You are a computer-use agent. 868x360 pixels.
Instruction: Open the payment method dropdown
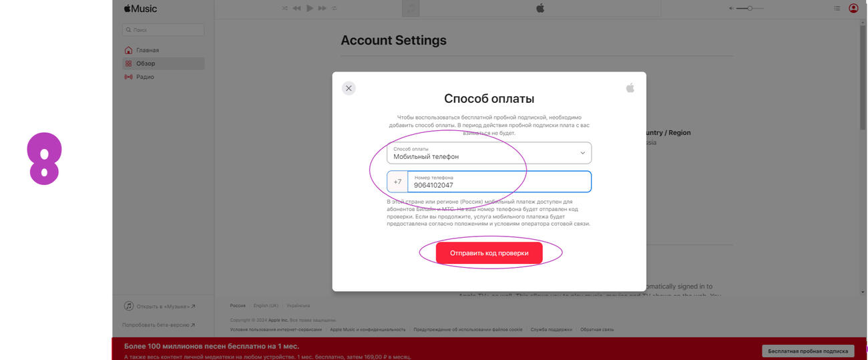click(489, 153)
